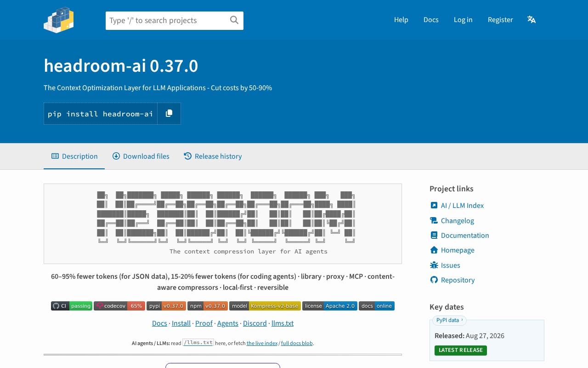This screenshot has width=588, height=368.
Task: Click the Homepage house icon
Action: pos(434,250)
